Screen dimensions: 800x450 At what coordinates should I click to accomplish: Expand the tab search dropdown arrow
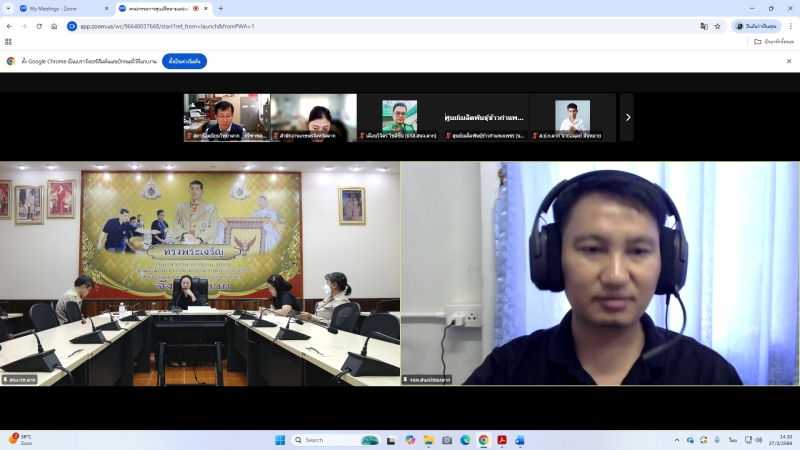9,8
